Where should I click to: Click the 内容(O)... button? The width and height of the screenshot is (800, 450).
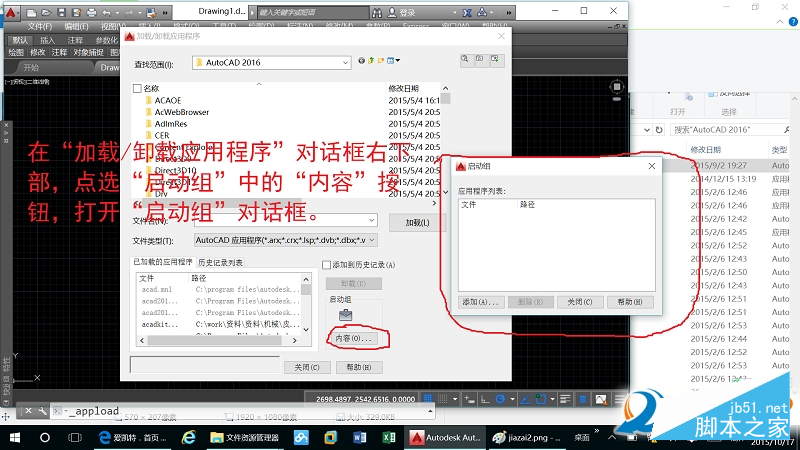pos(354,338)
